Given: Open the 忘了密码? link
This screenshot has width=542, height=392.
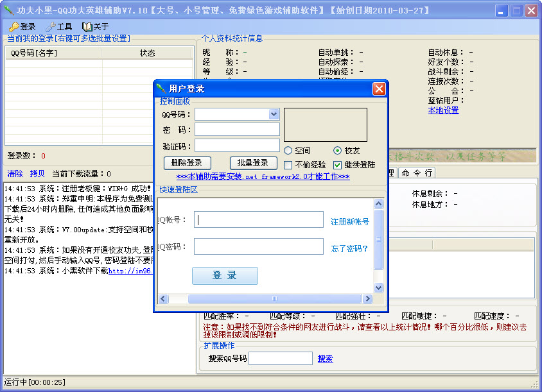Looking at the screenshot, I should (x=349, y=249).
